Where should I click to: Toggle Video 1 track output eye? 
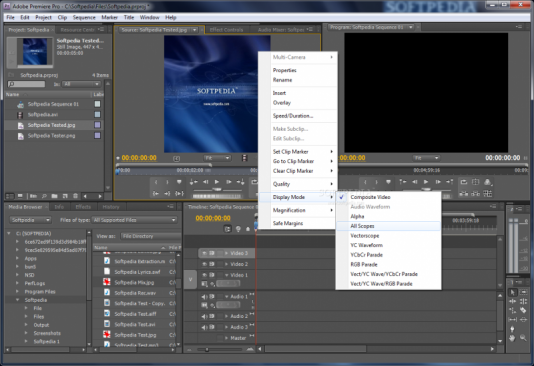204,275
